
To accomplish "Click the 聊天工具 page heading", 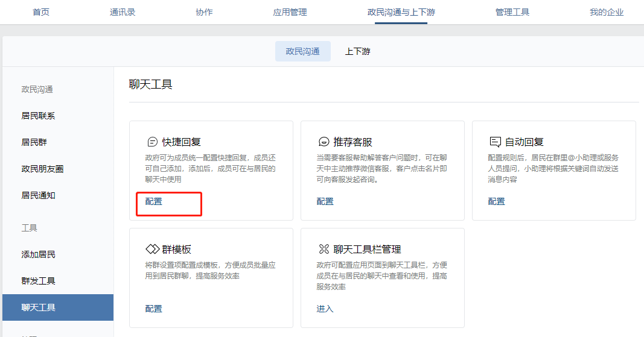I will (x=150, y=84).
